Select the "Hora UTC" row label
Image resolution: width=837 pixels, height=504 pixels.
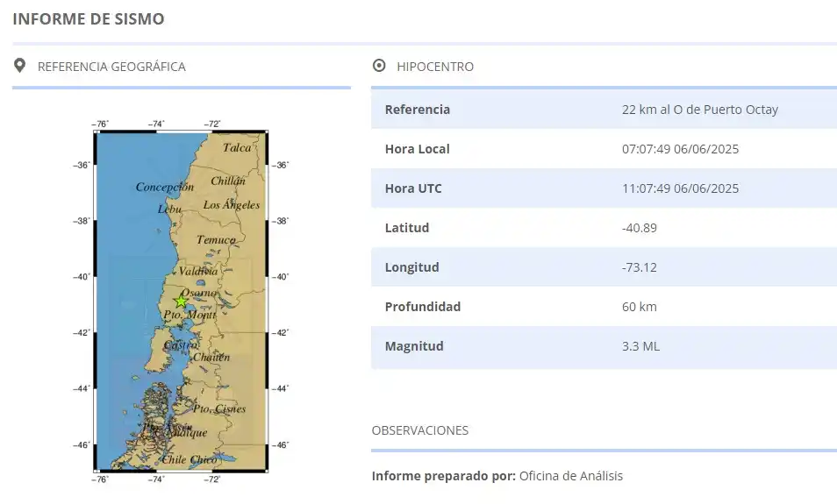pos(413,188)
